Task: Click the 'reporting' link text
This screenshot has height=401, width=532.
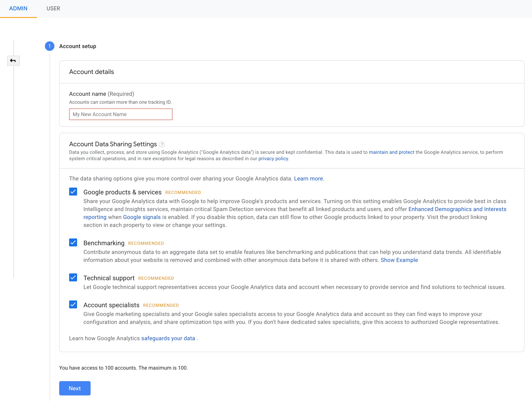Action: (x=95, y=217)
